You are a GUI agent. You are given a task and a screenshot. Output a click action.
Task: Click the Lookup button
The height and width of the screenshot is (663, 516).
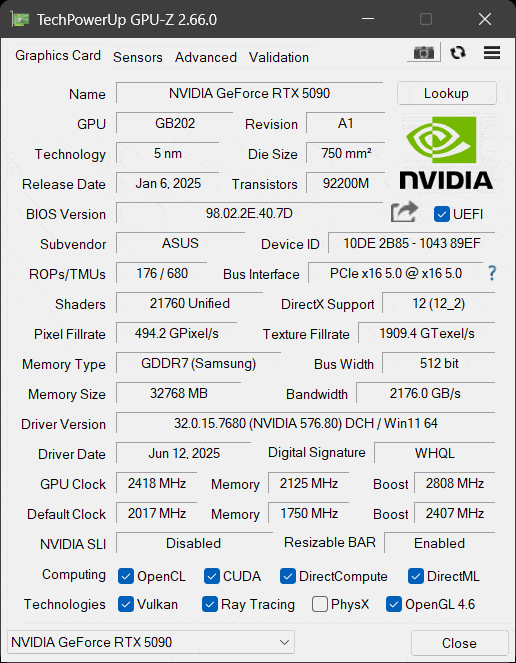point(447,93)
